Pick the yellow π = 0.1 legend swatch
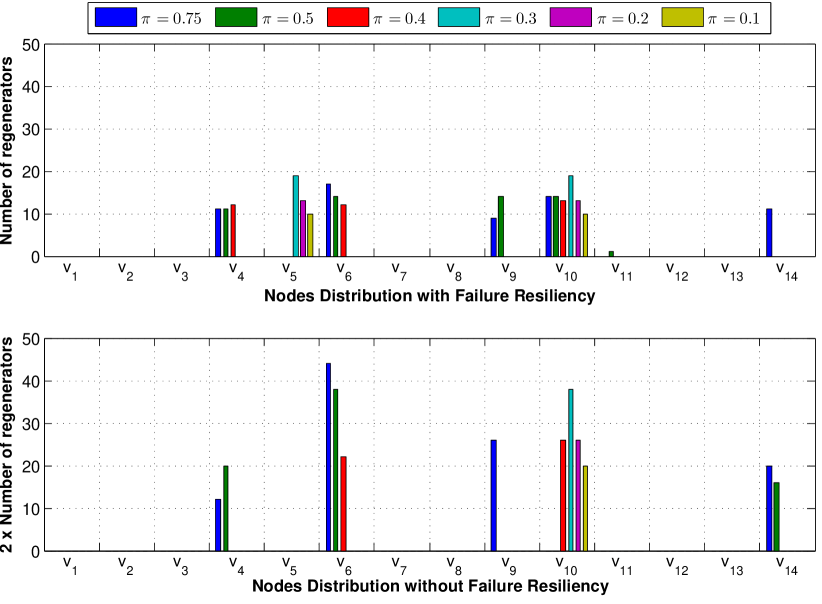 (x=682, y=17)
